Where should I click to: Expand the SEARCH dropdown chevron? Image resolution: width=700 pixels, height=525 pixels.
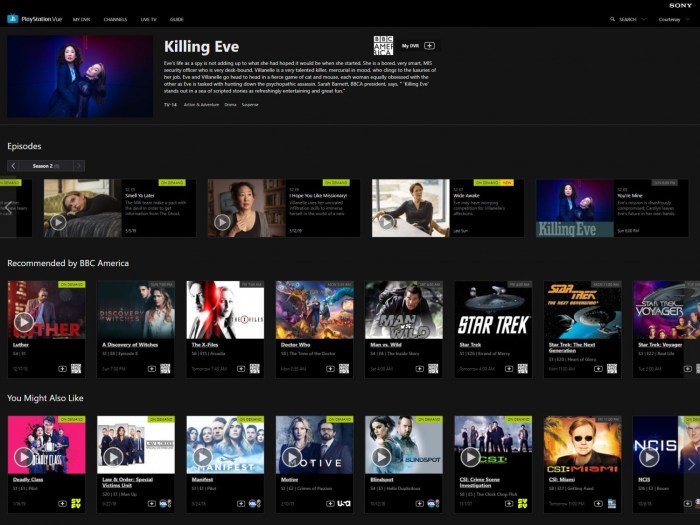coord(644,19)
